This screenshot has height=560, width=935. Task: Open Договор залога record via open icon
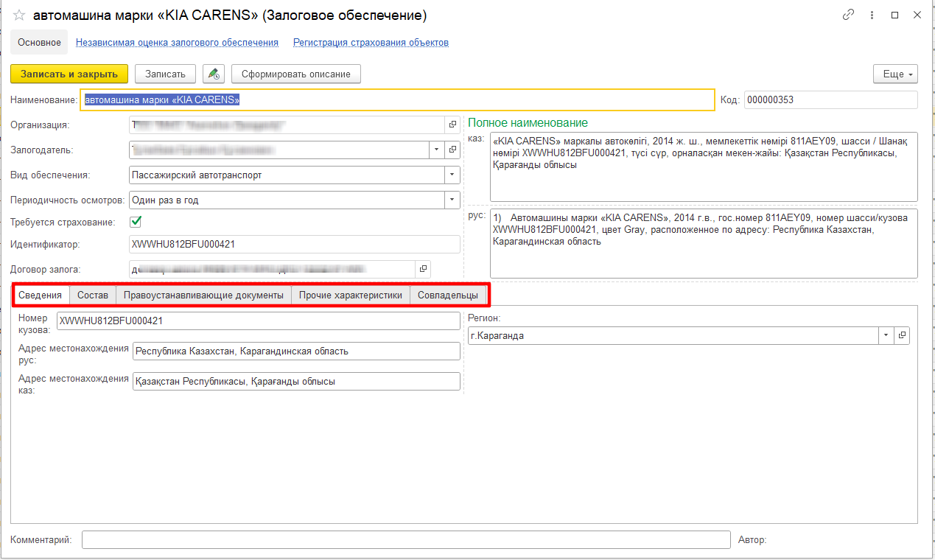(423, 269)
